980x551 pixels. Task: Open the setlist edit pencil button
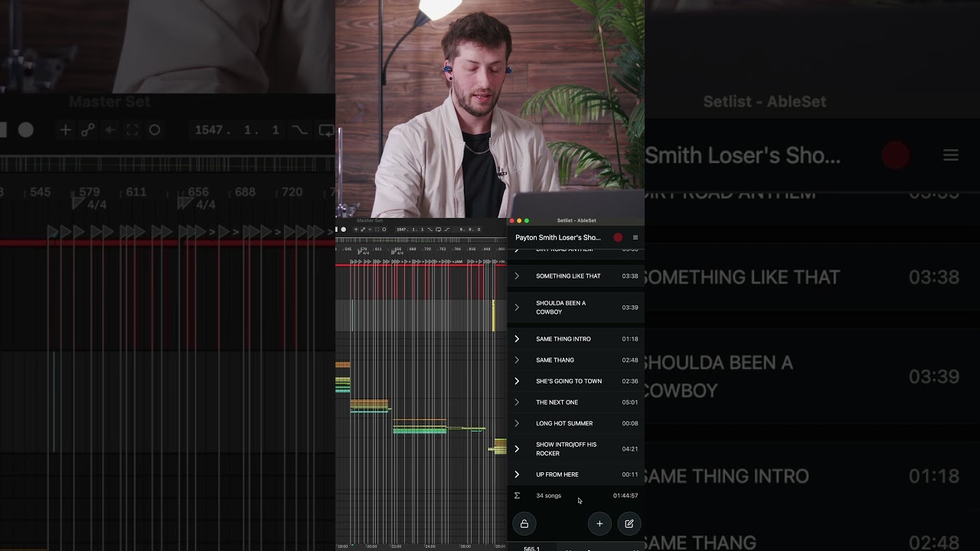[x=629, y=523]
